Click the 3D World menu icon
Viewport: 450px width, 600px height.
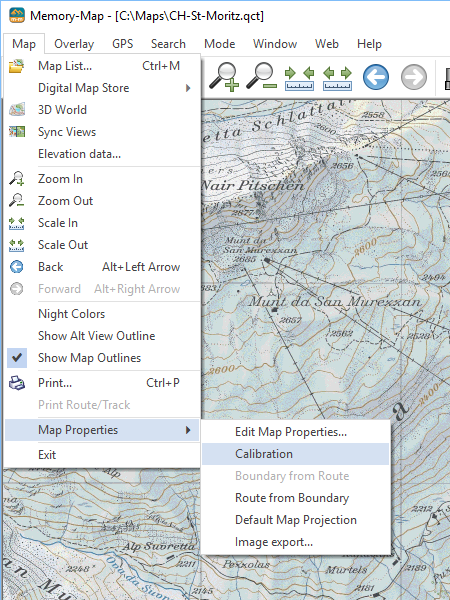[x=17, y=109]
